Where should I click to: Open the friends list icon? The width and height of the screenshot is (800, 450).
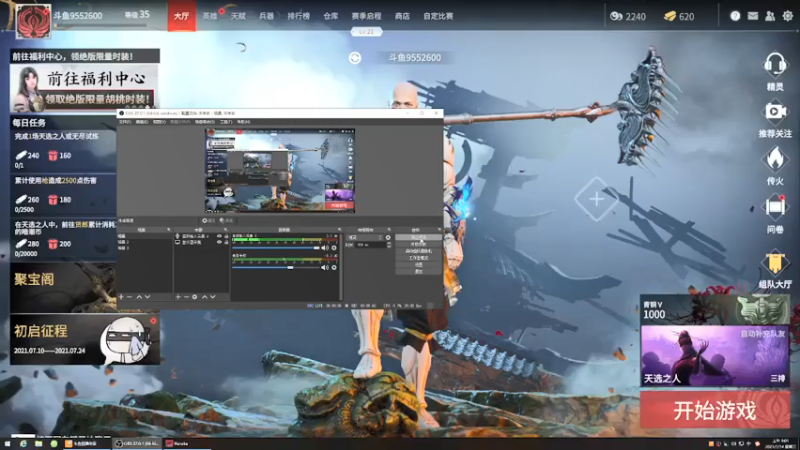770,16
